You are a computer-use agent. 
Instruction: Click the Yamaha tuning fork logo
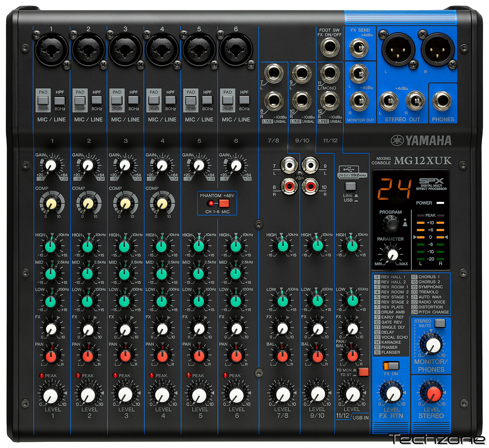pos(397,140)
